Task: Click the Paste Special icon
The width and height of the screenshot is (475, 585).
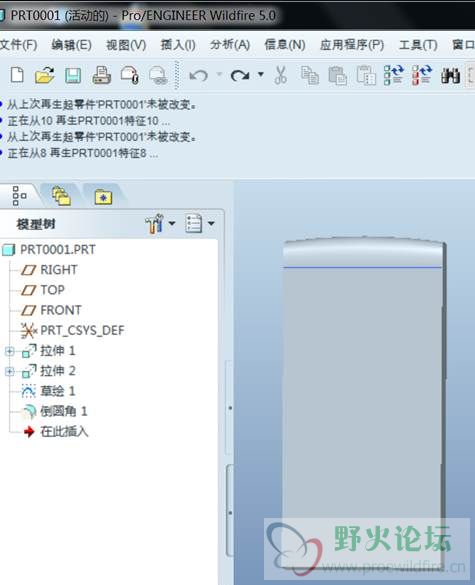Action: pyautogui.click(x=366, y=75)
